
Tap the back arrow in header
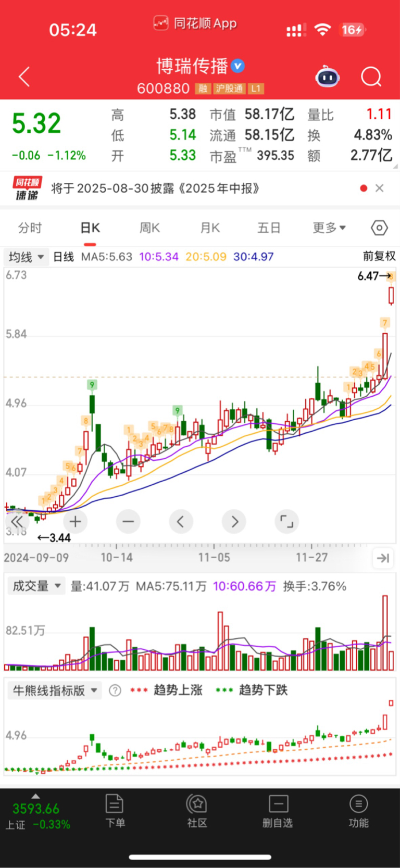24,77
